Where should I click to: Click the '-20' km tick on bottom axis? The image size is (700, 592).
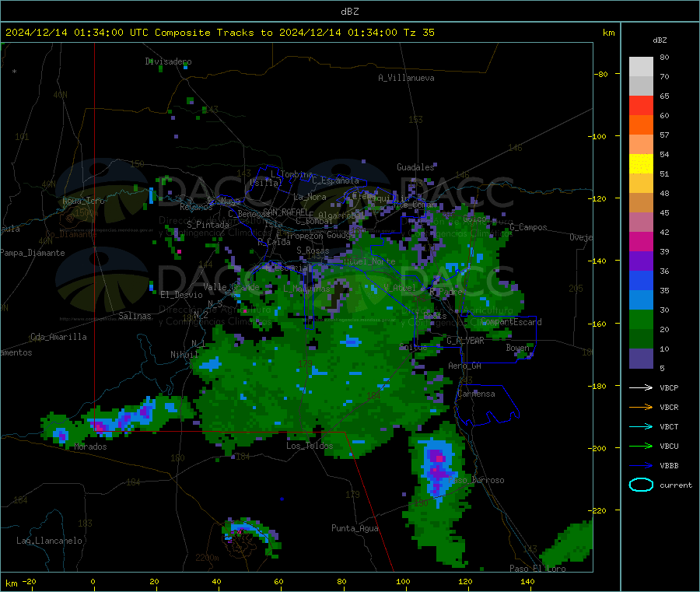(29, 581)
